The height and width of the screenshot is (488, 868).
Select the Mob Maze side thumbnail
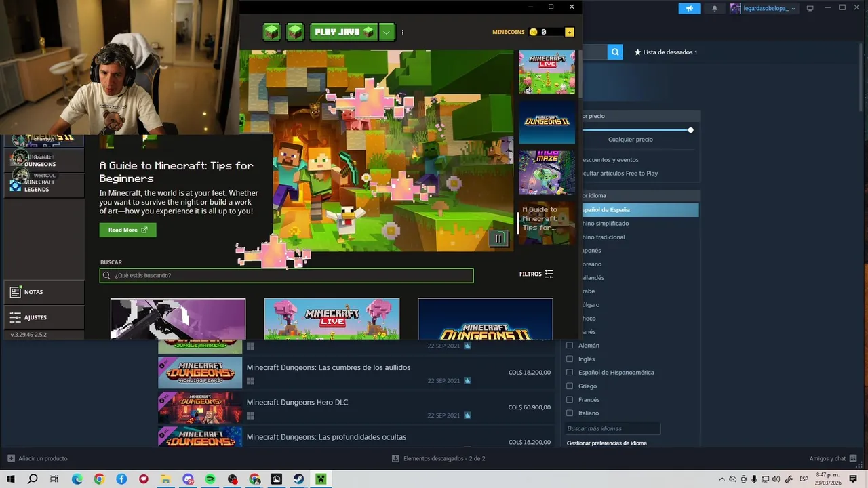click(x=547, y=173)
